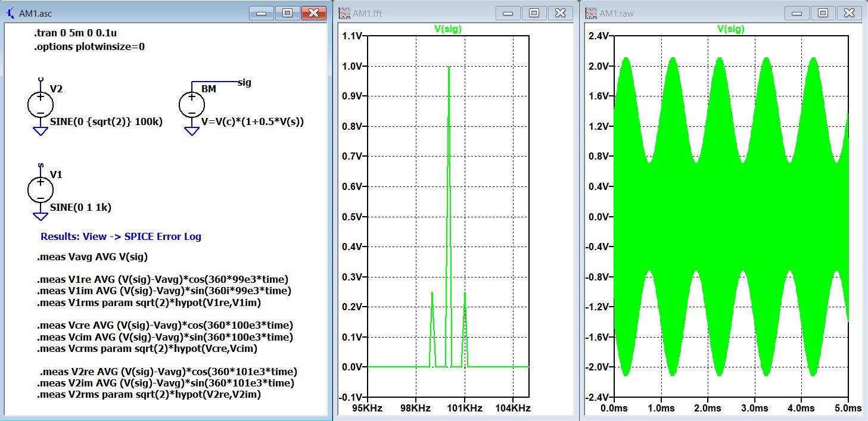Select the V(sig) trace label in FFT window

click(448, 29)
